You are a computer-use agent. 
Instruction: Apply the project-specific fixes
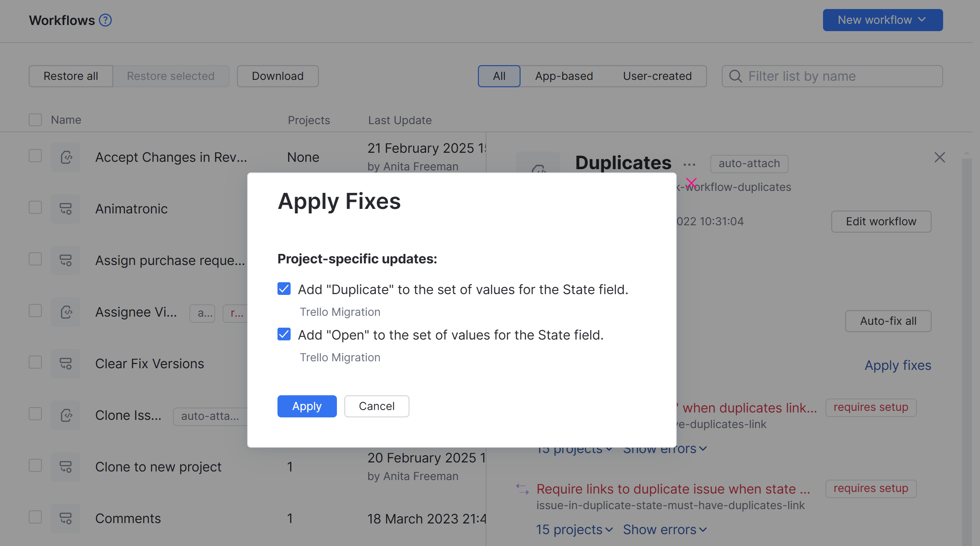[x=307, y=406]
